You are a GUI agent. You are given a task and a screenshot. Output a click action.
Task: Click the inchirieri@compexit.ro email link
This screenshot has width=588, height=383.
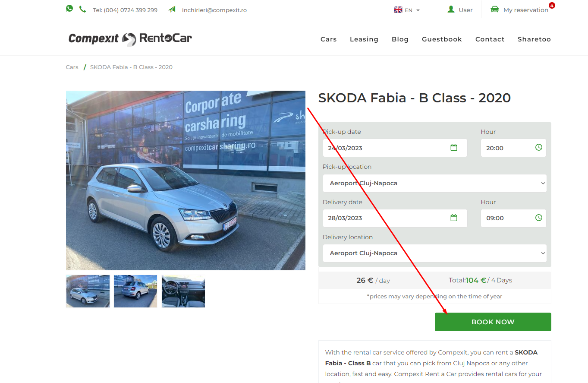tap(214, 10)
